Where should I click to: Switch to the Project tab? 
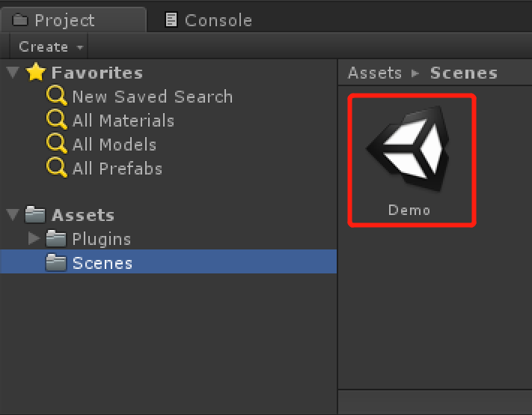click(73, 20)
